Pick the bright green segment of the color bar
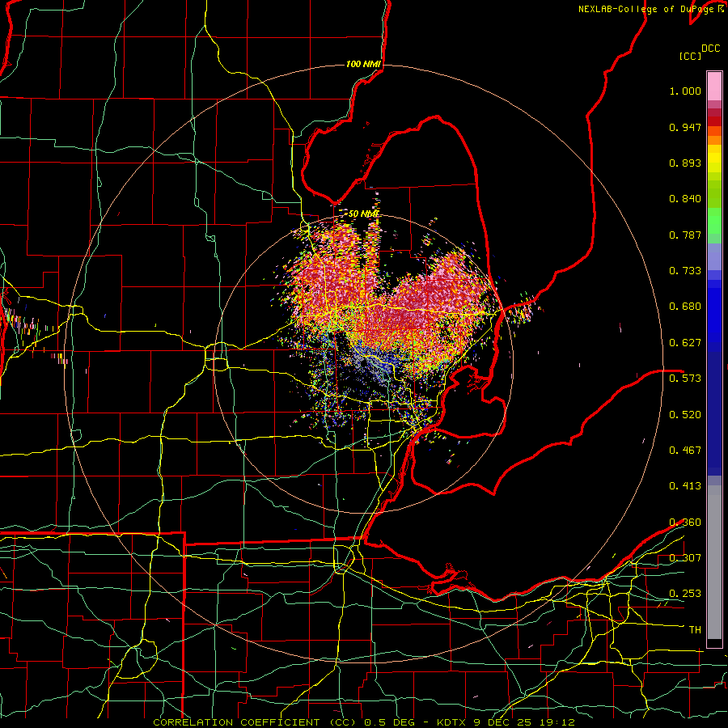The height and width of the screenshot is (728, 728). click(714, 221)
